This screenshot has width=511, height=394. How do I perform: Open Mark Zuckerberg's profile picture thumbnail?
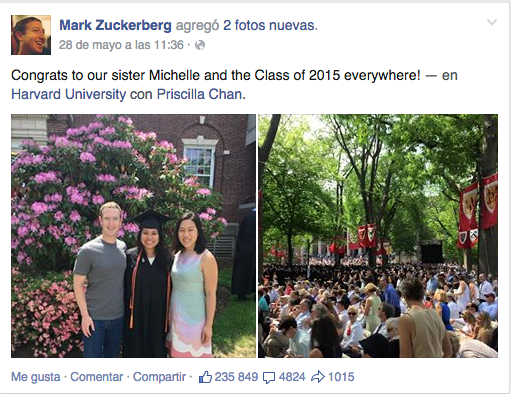[31, 35]
